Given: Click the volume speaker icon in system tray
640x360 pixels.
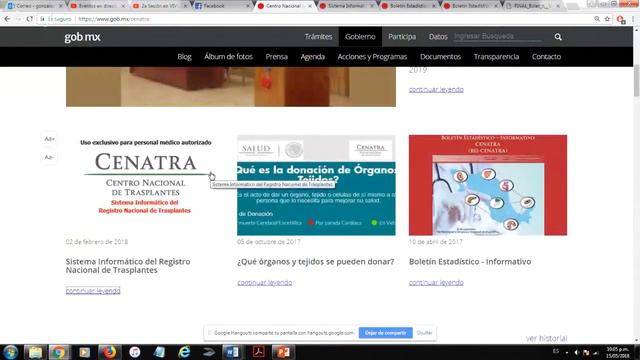Looking at the screenshot, I should coord(576,352).
